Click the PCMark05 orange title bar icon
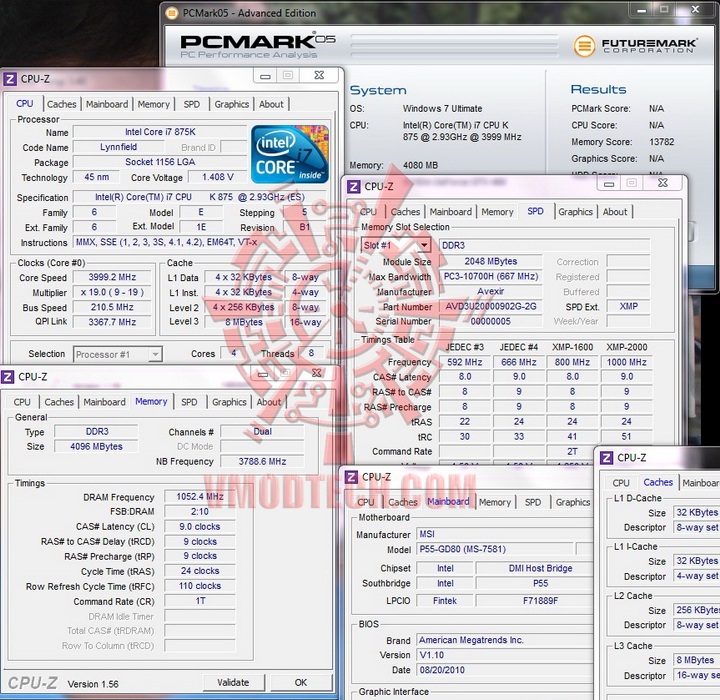720x700 pixels. point(172,13)
